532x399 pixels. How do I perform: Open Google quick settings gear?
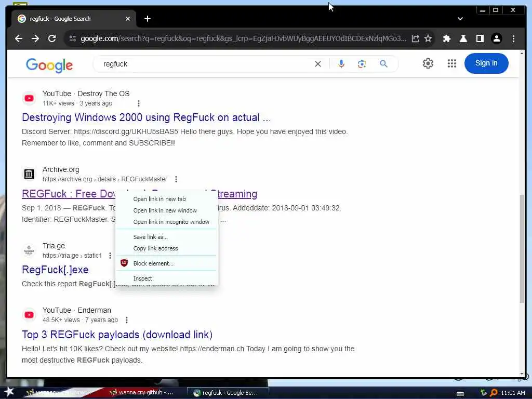[428, 63]
